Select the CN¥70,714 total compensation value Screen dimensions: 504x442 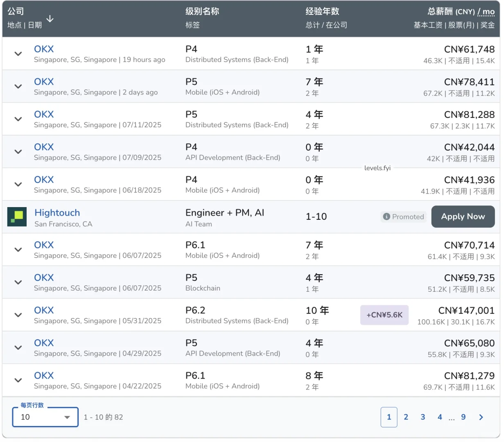[469, 246]
